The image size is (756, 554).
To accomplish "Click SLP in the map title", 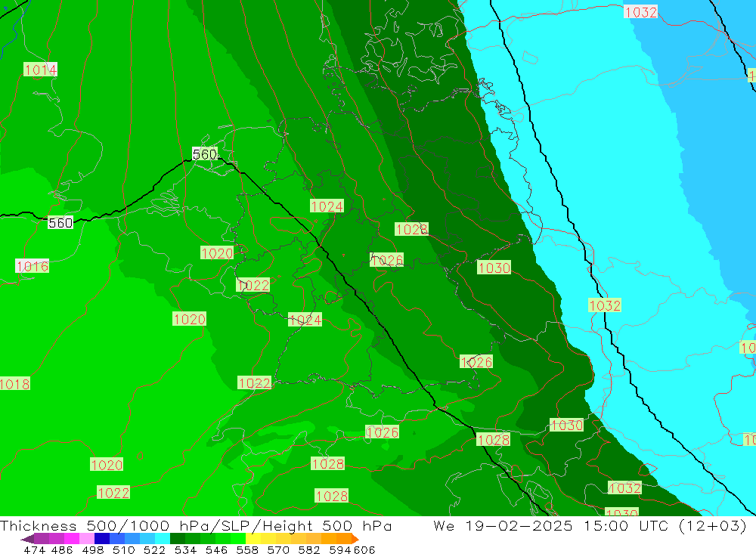I will [237, 525].
